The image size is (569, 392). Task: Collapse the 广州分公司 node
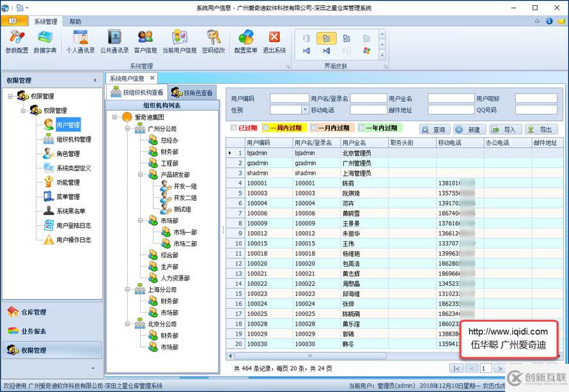(127, 129)
